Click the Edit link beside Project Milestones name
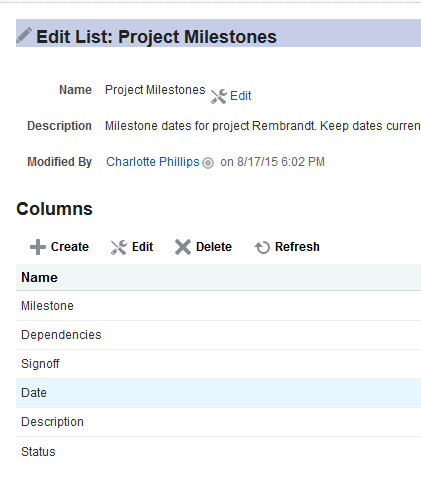The width and height of the screenshot is (421, 482). click(241, 96)
